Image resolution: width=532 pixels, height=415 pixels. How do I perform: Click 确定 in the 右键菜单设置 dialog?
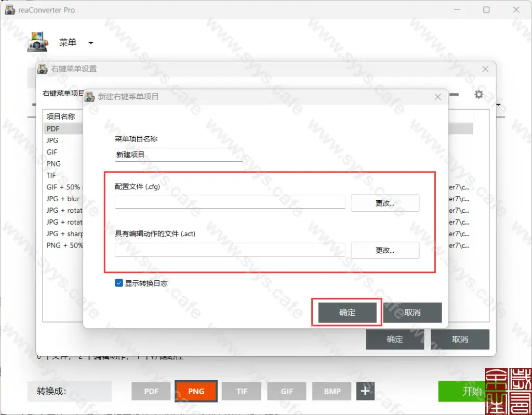pos(395,339)
